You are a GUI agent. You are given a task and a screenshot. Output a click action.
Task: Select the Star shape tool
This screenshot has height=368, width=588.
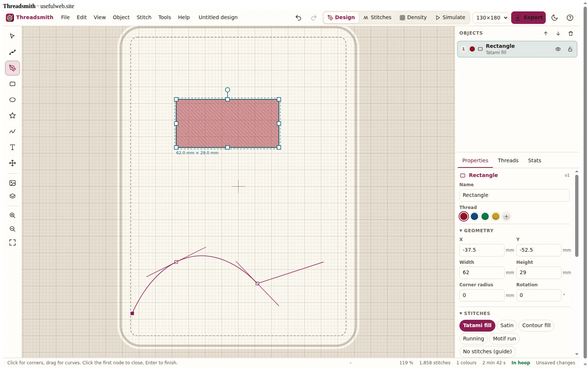click(x=12, y=116)
